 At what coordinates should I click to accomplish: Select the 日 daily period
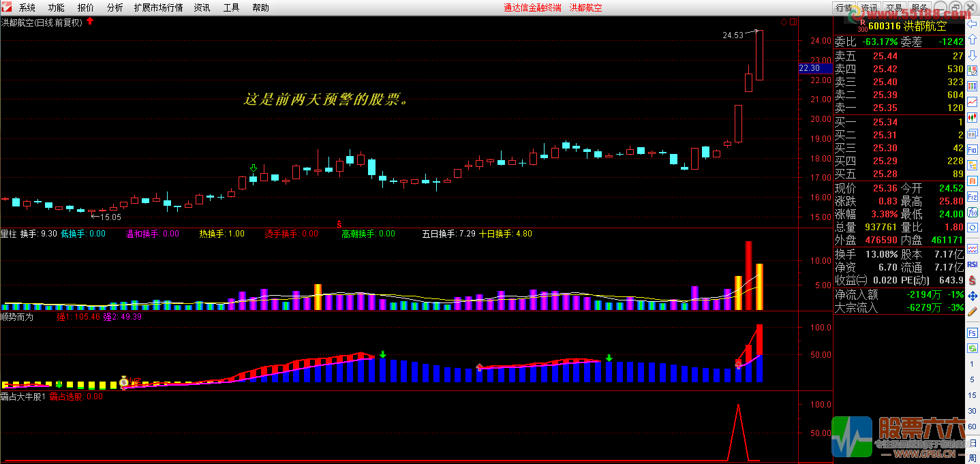click(x=973, y=442)
